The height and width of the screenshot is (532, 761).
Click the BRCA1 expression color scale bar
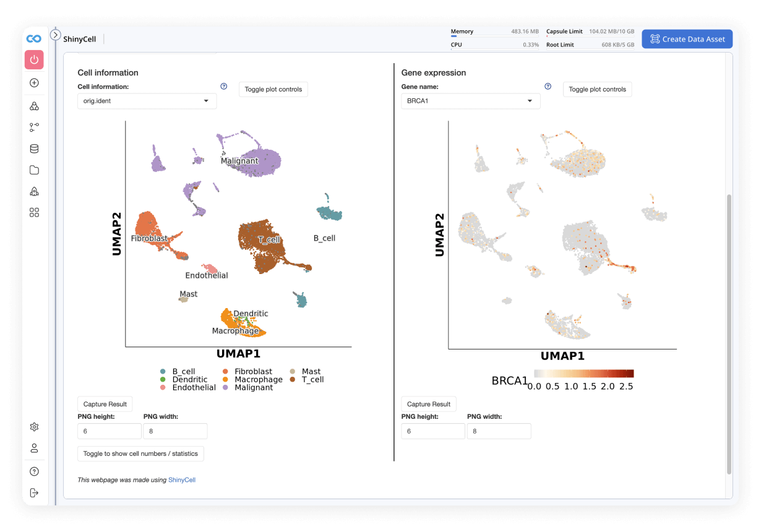coord(584,374)
